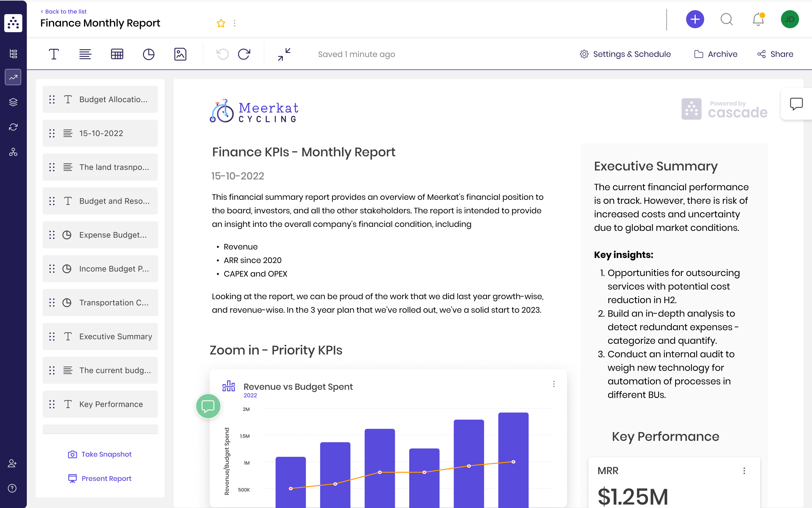The height and width of the screenshot is (508, 812).
Task: Open the comments panel chat bubble
Action: click(x=796, y=104)
